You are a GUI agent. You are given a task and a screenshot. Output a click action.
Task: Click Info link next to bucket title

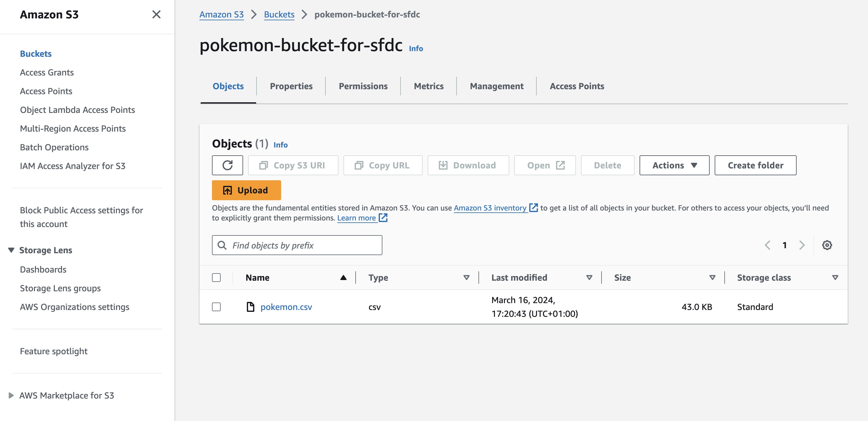pos(416,49)
